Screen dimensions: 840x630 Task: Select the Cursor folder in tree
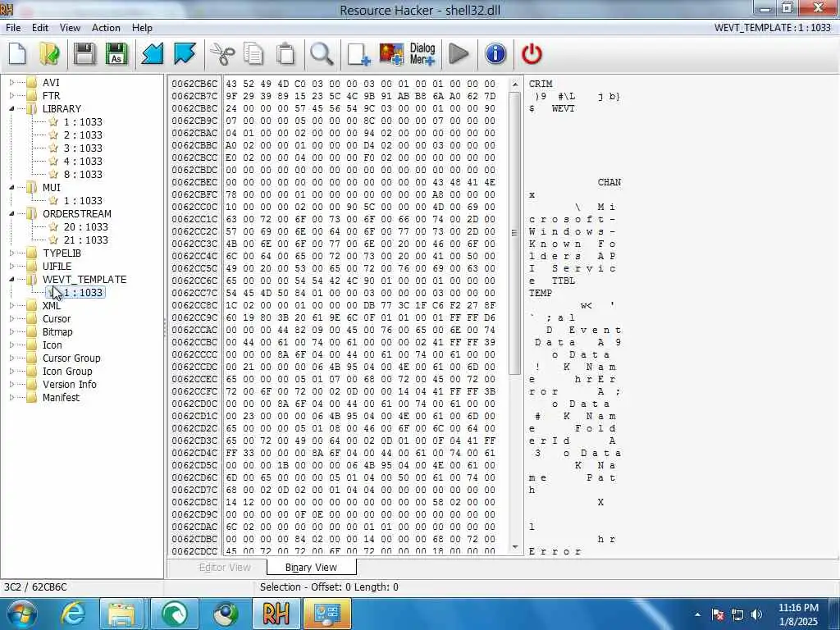pyautogui.click(x=57, y=319)
